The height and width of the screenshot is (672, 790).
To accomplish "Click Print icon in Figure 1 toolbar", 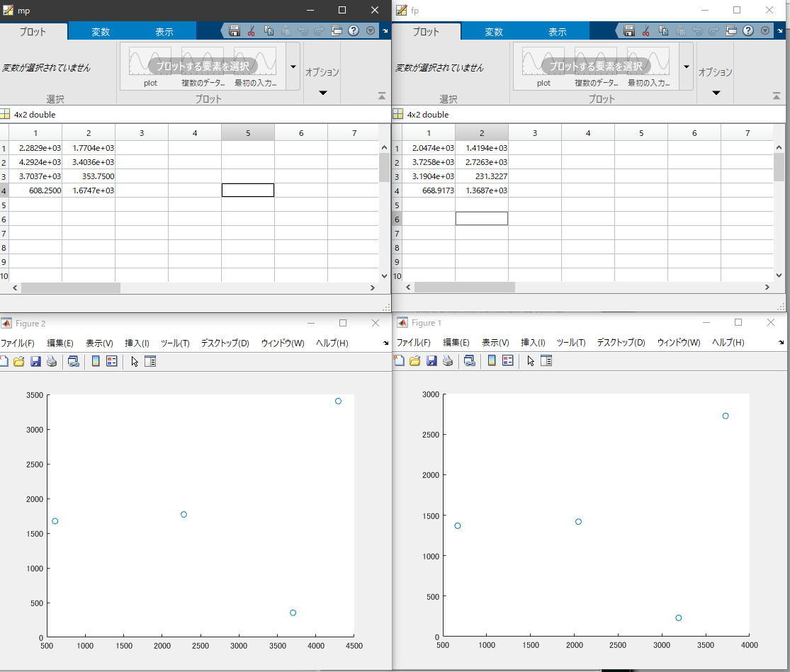I will (x=447, y=360).
